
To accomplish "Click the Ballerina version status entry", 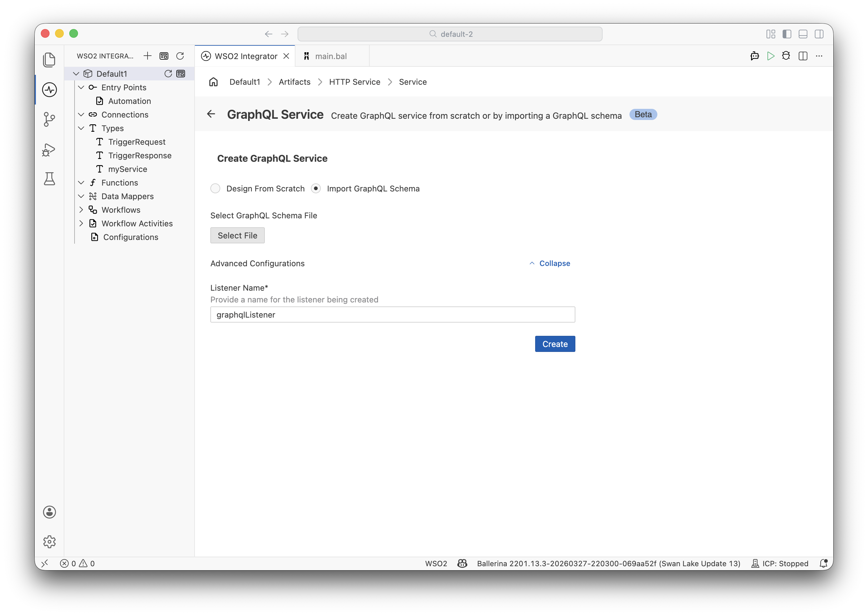I will tap(608, 563).
